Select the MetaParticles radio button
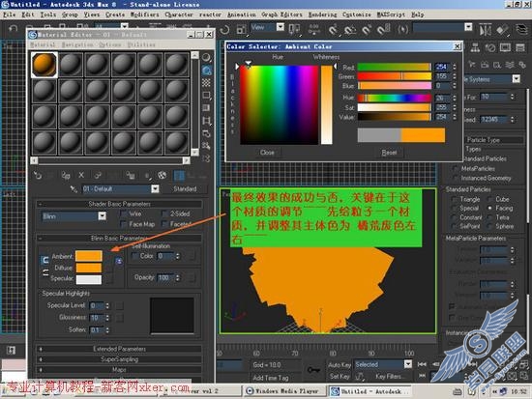532x399 pixels. pyautogui.click(x=456, y=168)
